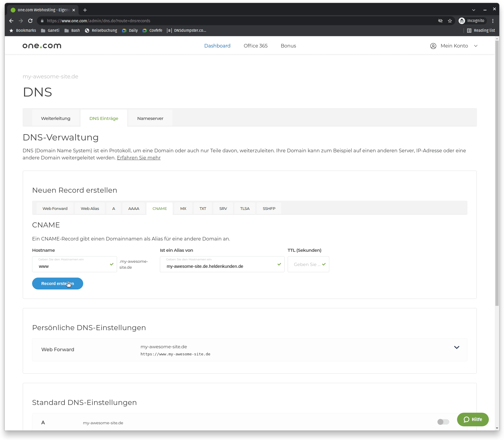504x440 pixels.
Task: Select the SSHFP record type tab
Action: pyautogui.click(x=269, y=208)
